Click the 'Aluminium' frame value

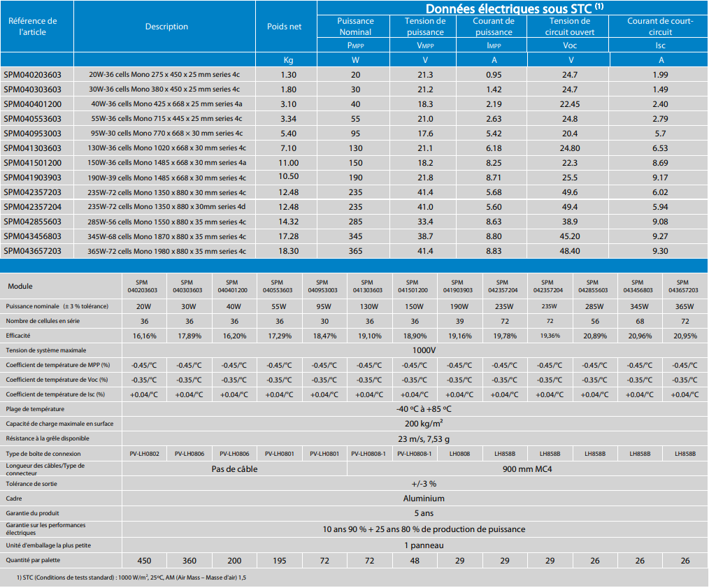424,499
